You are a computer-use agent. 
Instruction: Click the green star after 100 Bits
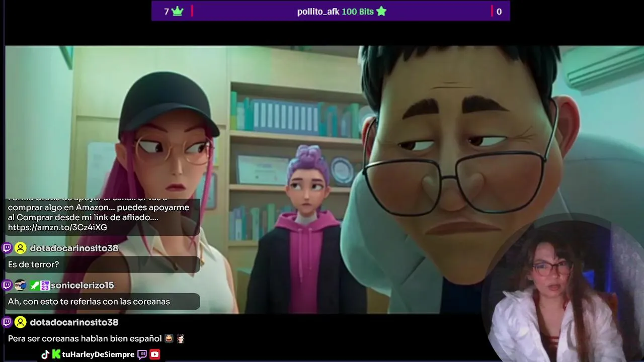coord(381,11)
